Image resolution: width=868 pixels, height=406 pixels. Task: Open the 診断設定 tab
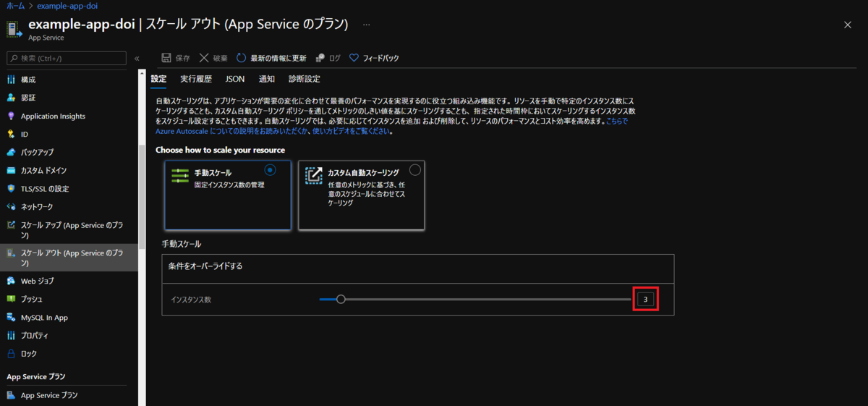click(x=304, y=79)
